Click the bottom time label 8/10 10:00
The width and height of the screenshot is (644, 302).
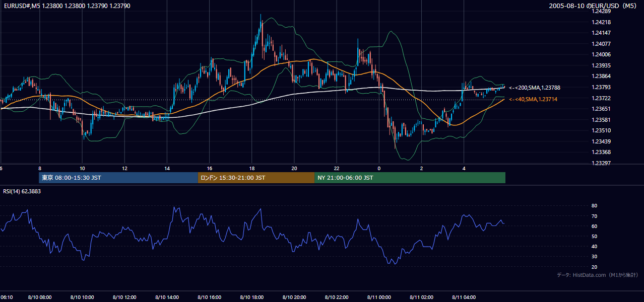(x=82, y=297)
